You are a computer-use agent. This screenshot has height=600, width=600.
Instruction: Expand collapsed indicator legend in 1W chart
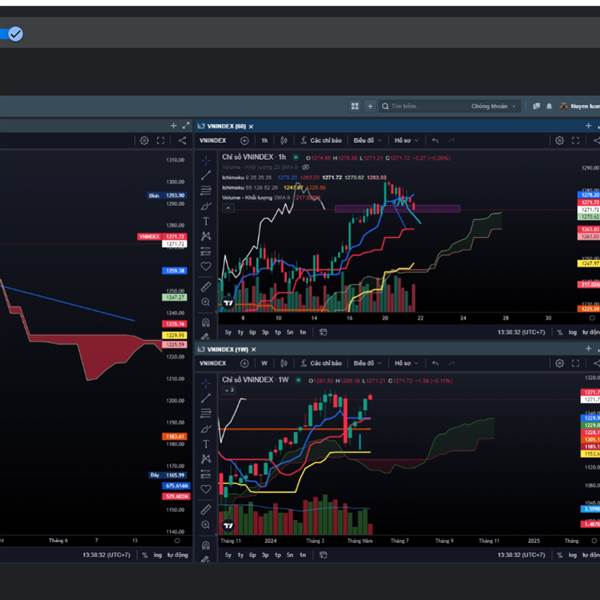click(229, 390)
